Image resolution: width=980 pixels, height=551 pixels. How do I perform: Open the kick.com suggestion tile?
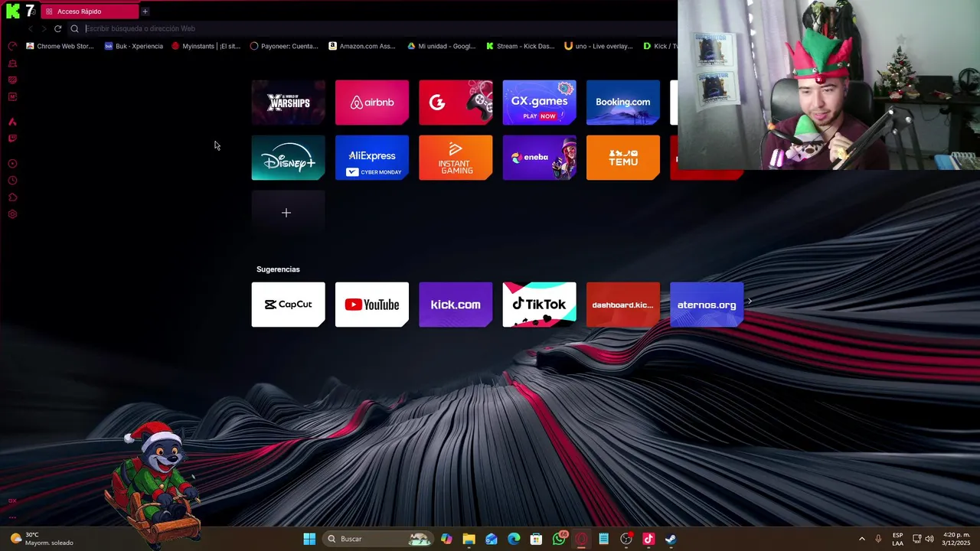[x=456, y=305]
